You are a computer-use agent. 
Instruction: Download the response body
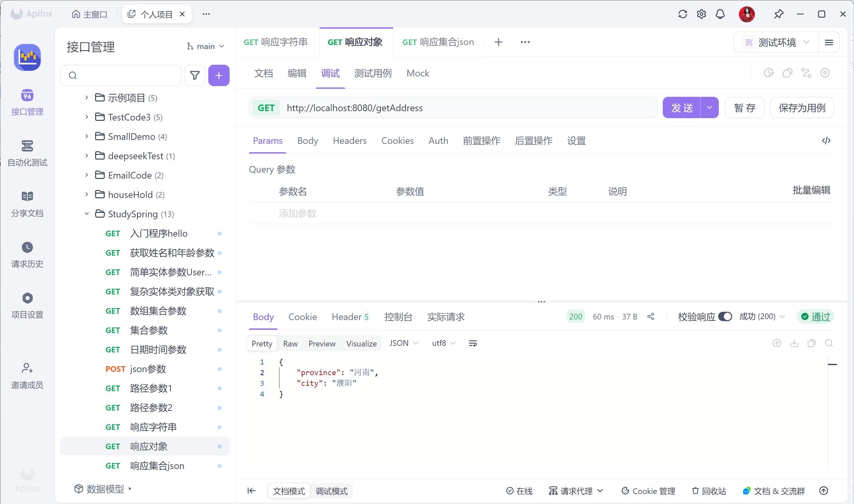(794, 343)
